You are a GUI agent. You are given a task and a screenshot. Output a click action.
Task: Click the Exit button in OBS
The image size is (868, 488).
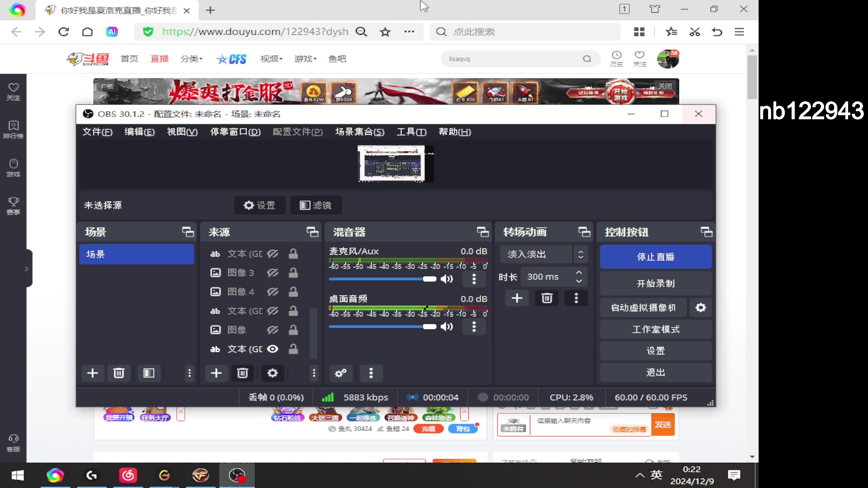pos(656,373)
